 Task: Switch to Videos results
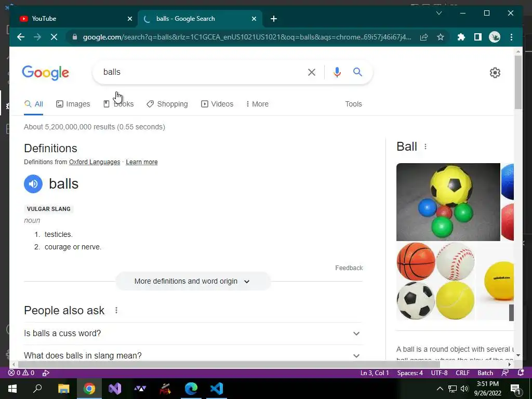[217, 104]
